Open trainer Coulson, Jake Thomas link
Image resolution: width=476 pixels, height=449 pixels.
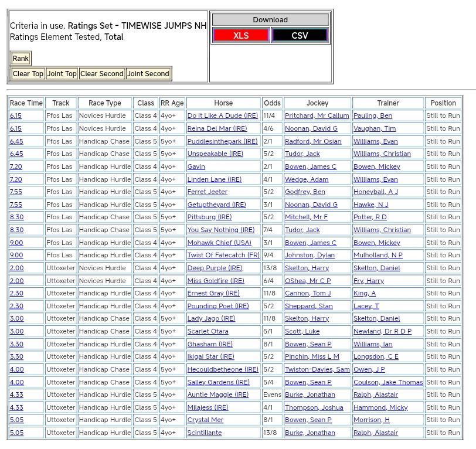387,382
